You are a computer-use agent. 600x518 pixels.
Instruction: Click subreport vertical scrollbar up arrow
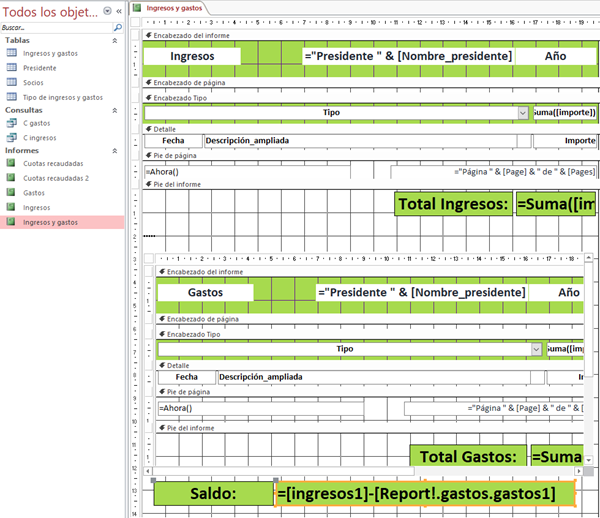click(589, 258)
